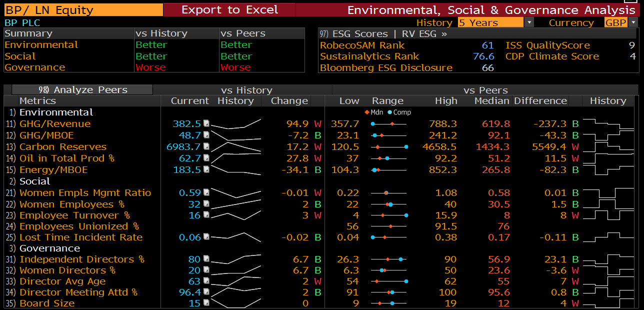644x310 pixels.
Task: Open the History period dropdown arrow
Action: (x=529, y=22)
